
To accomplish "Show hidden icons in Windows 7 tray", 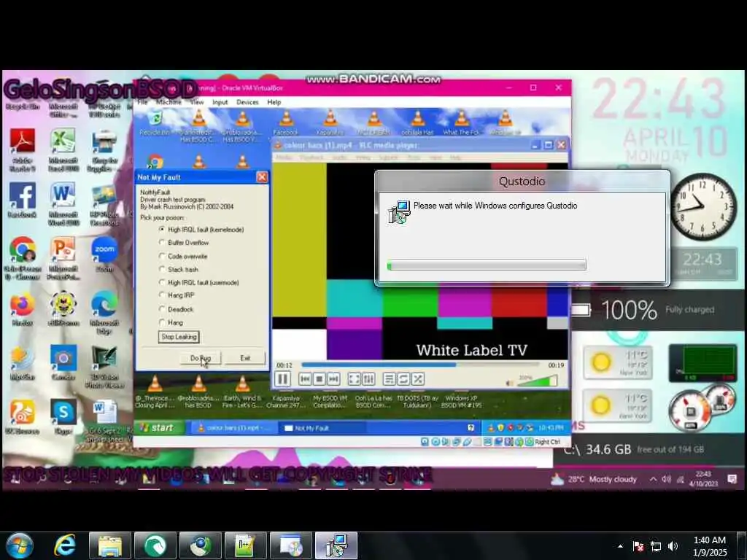I will (620, 545).
